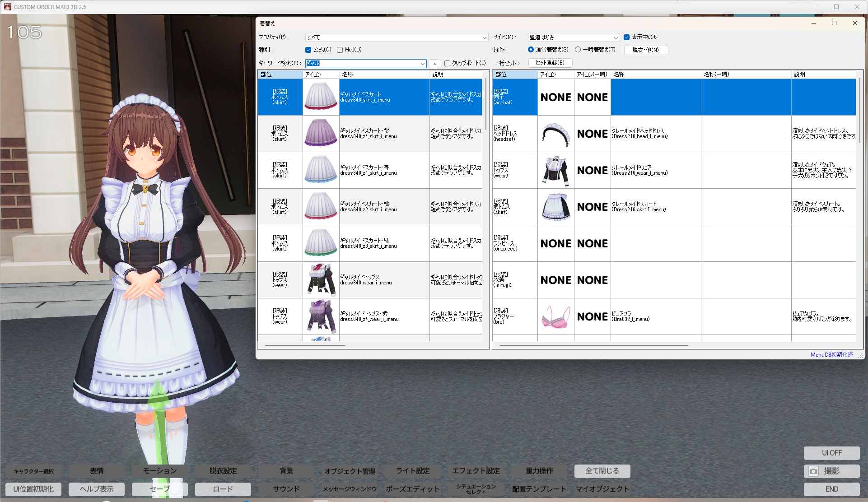The width and height of the screenshot is (868, 502).
Task: Open the モーション panel button
Action: point(160,471)
